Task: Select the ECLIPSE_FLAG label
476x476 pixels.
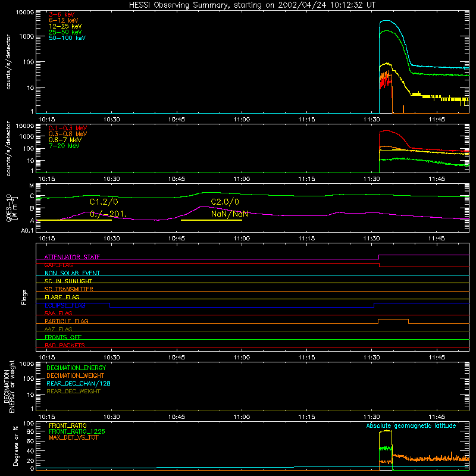Action: (x=65, y=305)
